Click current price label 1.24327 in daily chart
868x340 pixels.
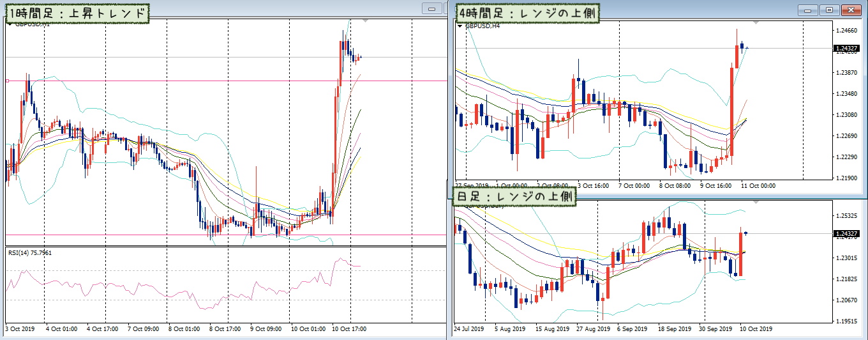click(x=846, y=234)
